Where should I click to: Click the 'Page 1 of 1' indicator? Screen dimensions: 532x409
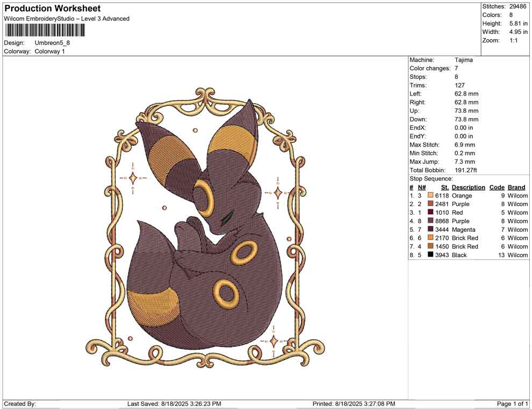click(512, 404)
